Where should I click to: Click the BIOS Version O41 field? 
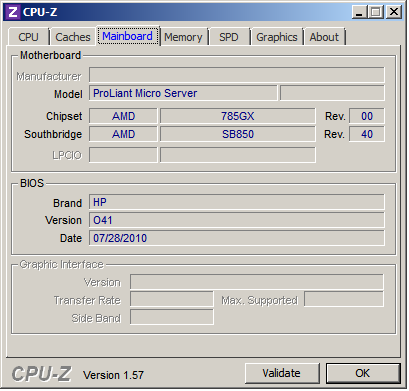237,220
